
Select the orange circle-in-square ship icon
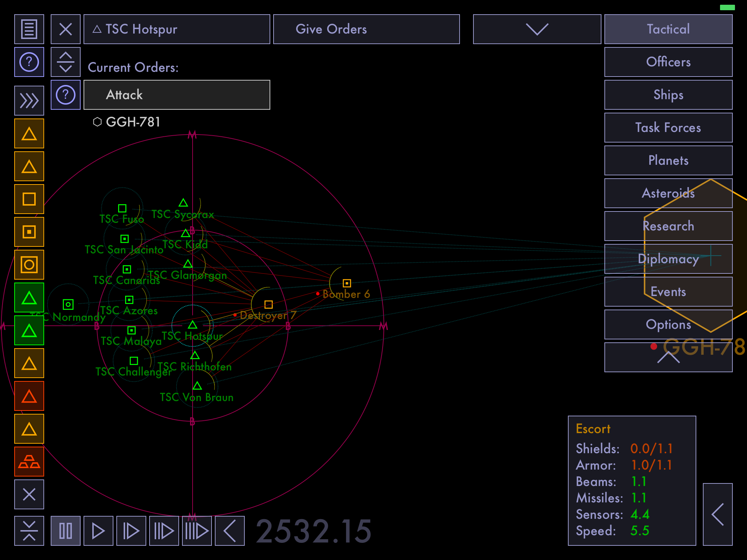pos(29,265)
